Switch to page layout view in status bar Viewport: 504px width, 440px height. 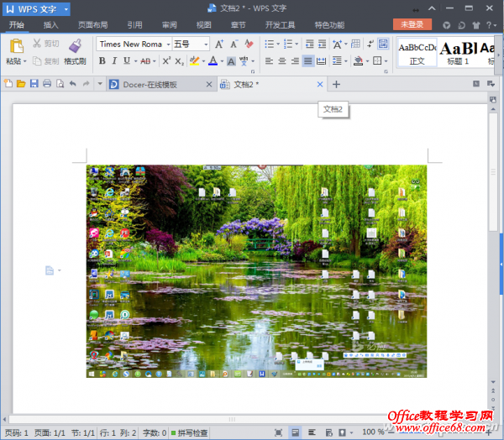[296, 432]
